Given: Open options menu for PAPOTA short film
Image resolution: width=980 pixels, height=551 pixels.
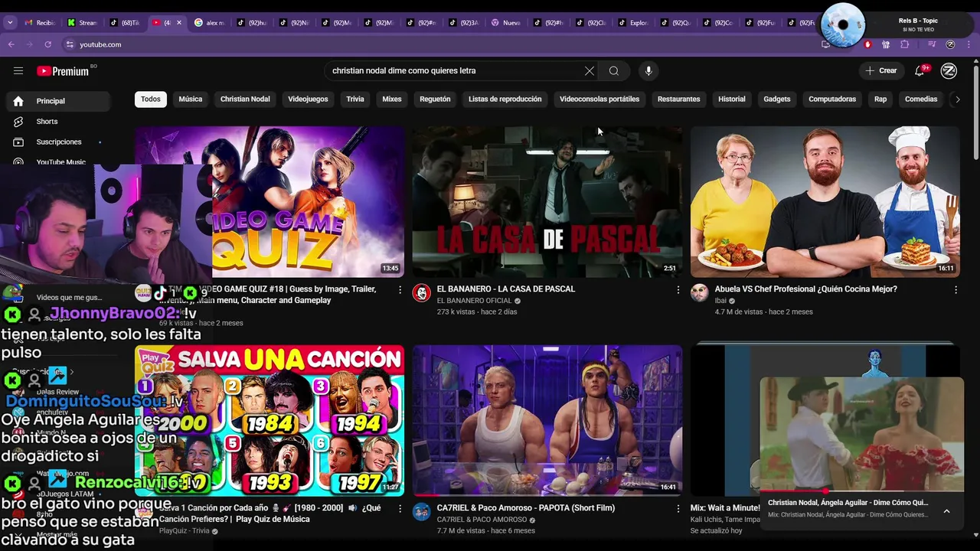Looking at the screenshot, I should click(678, 509).
